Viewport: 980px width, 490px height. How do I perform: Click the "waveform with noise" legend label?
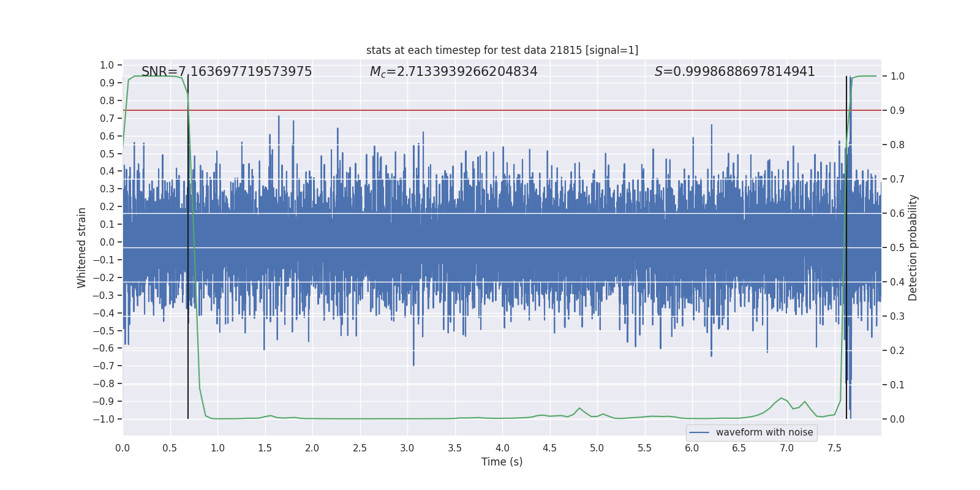pos(764,432)
